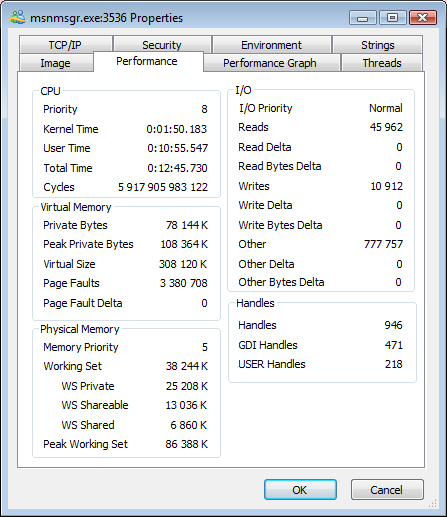
Task: Click the Page Fault Delta label
Action: [x=83, y=303]
